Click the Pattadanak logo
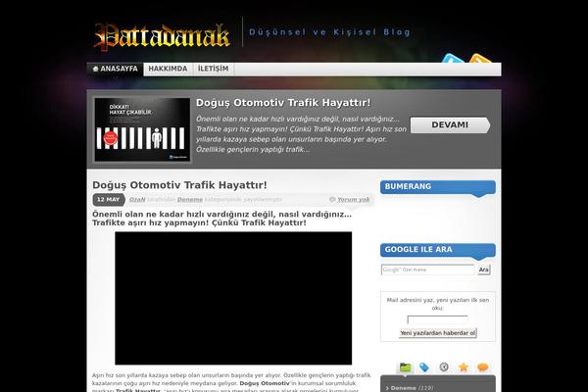This screenshot has width=588, height=392. point(162,36)
